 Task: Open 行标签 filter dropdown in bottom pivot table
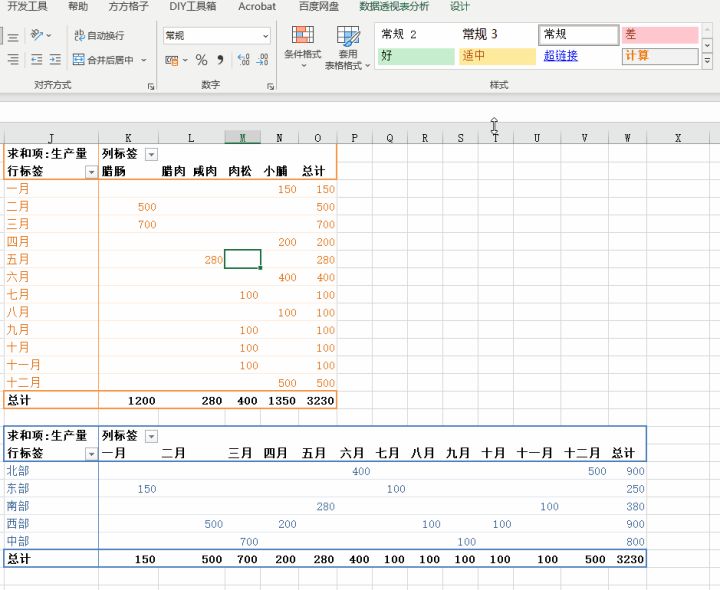91,453
